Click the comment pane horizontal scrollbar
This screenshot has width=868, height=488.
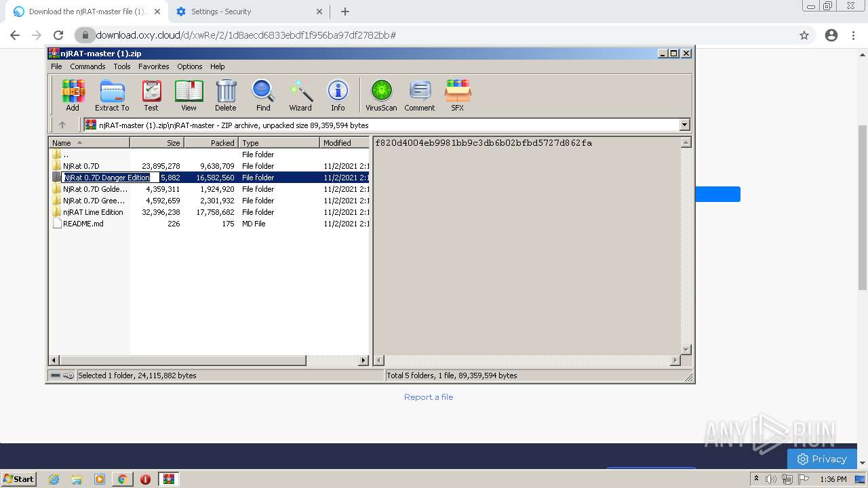pyautogui.click(x=527, y=361)
